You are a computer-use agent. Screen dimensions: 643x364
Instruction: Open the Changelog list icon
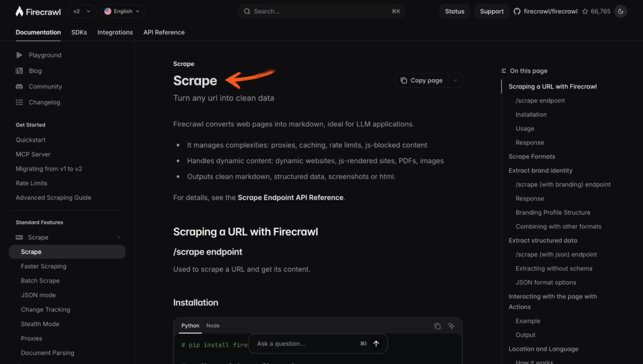19,102
